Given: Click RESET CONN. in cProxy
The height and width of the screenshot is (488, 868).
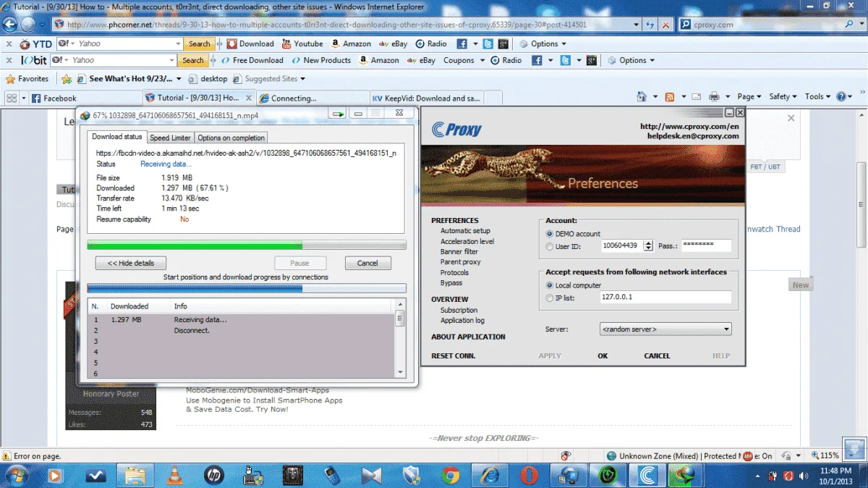Looking at the screenshot, I should pyautogui.click(x=454, y=356).
